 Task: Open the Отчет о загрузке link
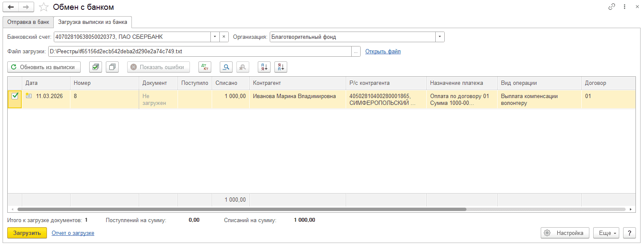[x=73, y=233]
